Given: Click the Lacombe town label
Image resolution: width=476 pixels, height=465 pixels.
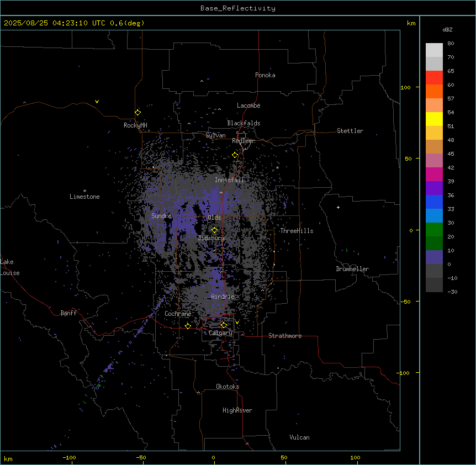Looking at the screenshot, I should [x=248, y=105].
